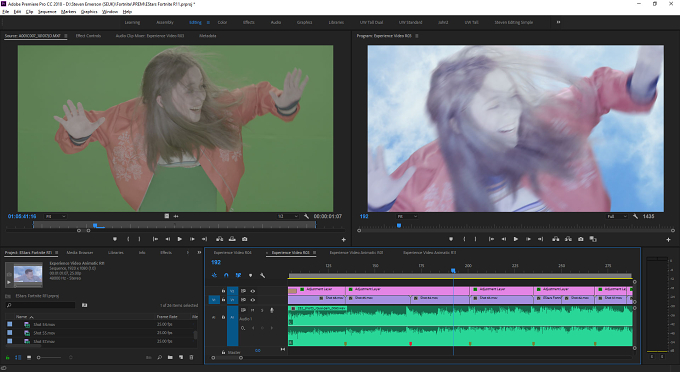Viewport: 680px width, 372px height.
Task: Adjust Project panel thumbnail zoom slider
Action: point(49,357)
